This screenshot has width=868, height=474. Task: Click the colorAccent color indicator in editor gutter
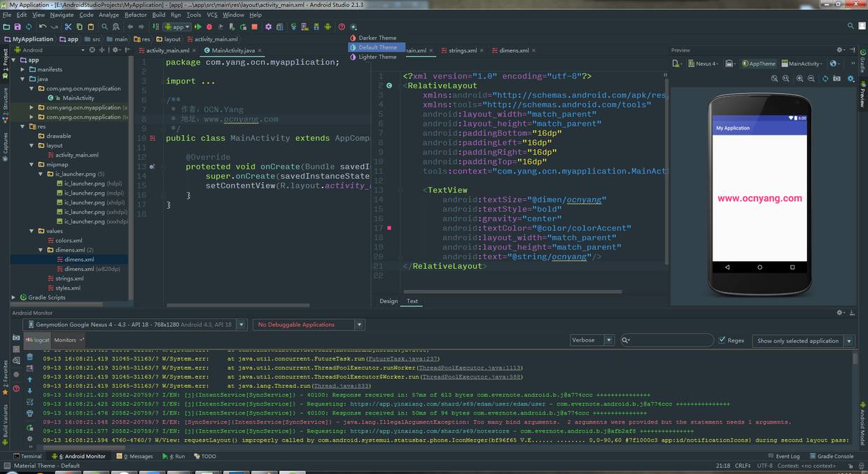pyautogui.click(x=390, y=228)
